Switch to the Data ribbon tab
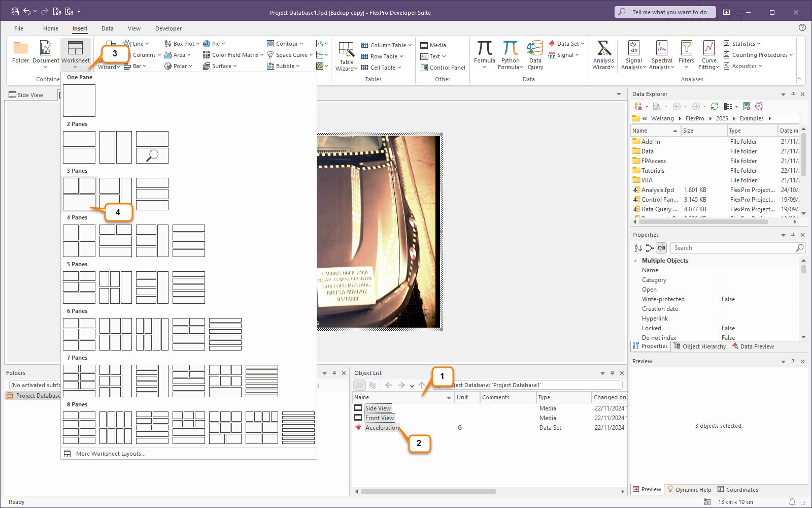The image size is (812, 508). point(108,28)
